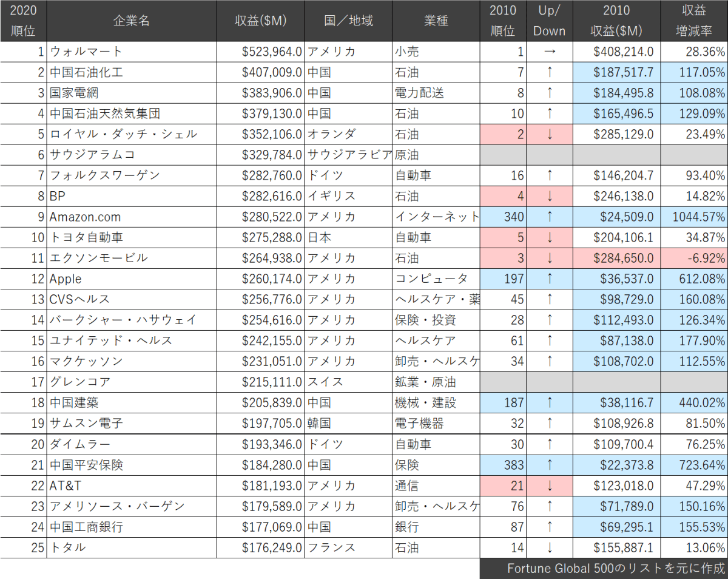This screenshot has height=579, width=728.
Task: Select the Up/Down header cell
Action: coord(550,21)
